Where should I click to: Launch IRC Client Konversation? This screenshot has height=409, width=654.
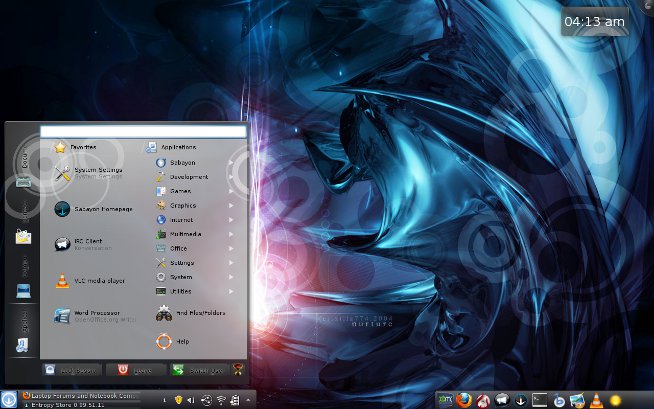pyautogui.click(x=83, y=244)
